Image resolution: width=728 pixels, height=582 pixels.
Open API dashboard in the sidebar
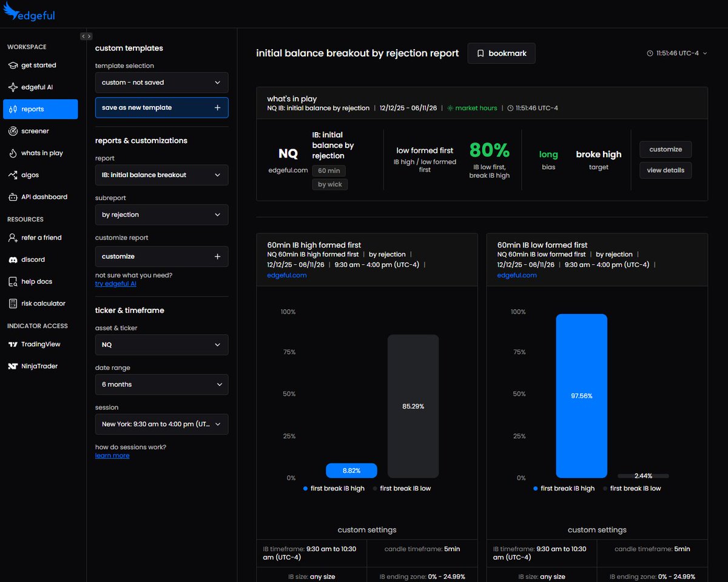[x=40, y=197]
